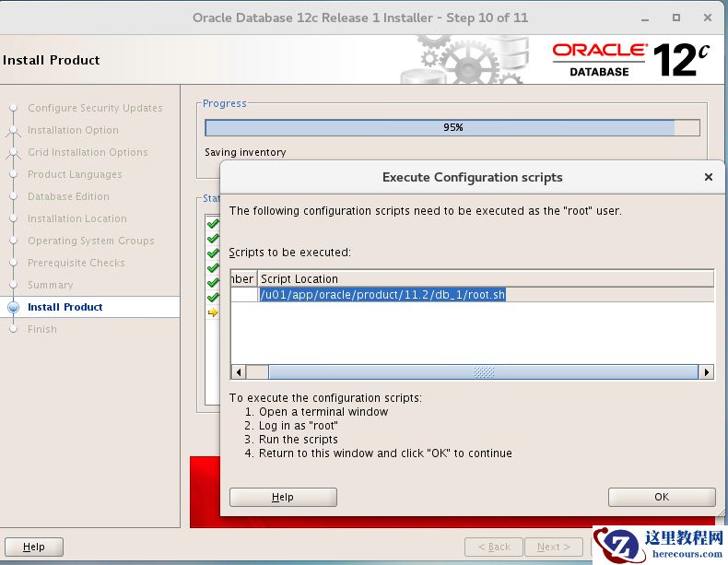Click the first green checkmark status icon
728x565 pixels.
point(213,224)
